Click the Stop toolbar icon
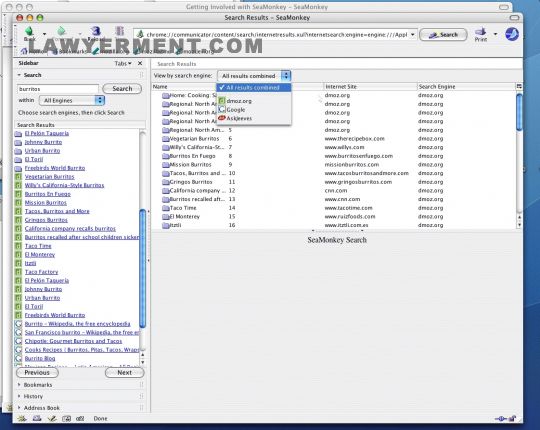This screenshot has height=430, width=540. [120, 32]
